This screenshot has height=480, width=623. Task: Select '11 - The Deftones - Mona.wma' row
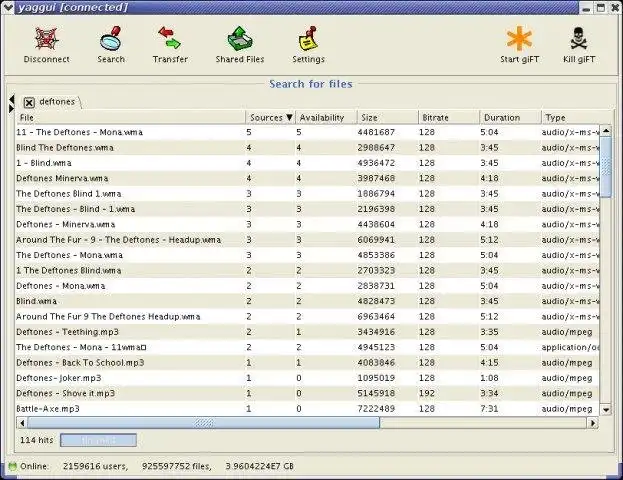[308, 132]
